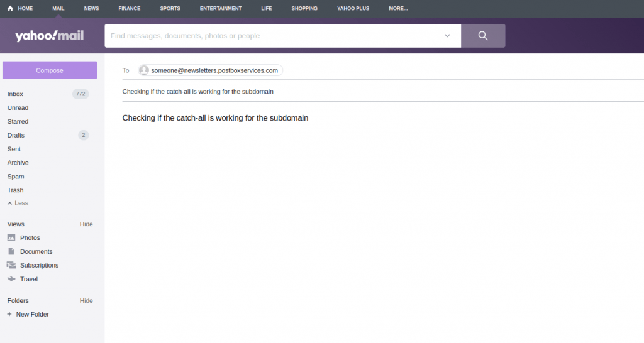The width and height of the screenshot is (644, 343).
Task: Click the Documents view label
Action: point(36,251)
